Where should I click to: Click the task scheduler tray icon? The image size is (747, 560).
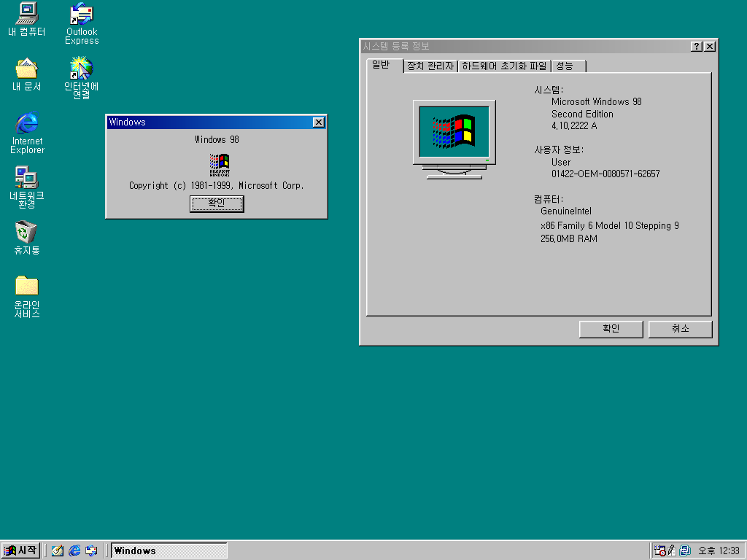[x=659, y=551]
